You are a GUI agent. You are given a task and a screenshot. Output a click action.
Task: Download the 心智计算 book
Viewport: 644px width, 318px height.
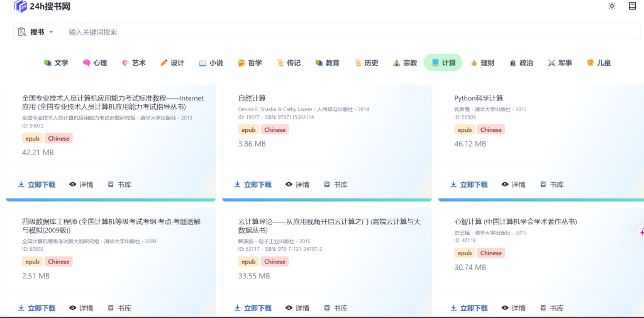(469, 308)
